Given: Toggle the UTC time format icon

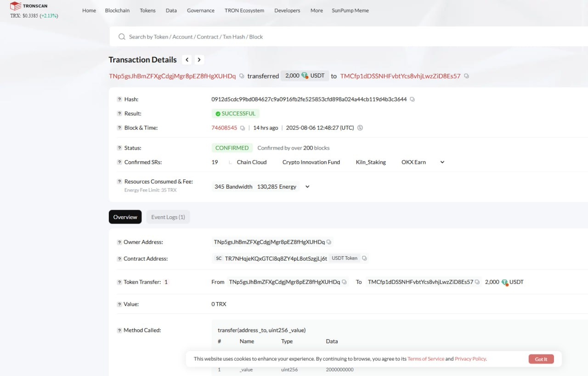Looking at the screenshot, I should 360,128.
